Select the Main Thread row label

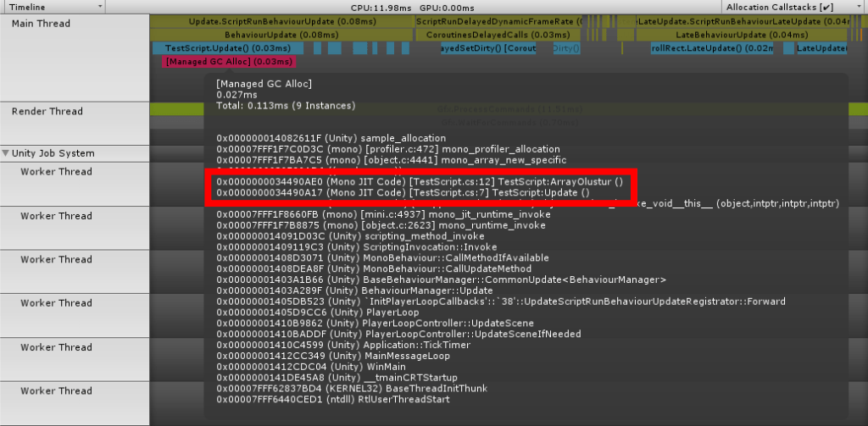pyautogui.click(x=41, y=23)
